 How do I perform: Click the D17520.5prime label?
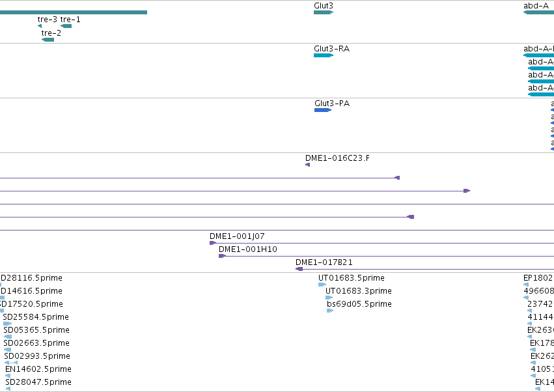(31, 304)
